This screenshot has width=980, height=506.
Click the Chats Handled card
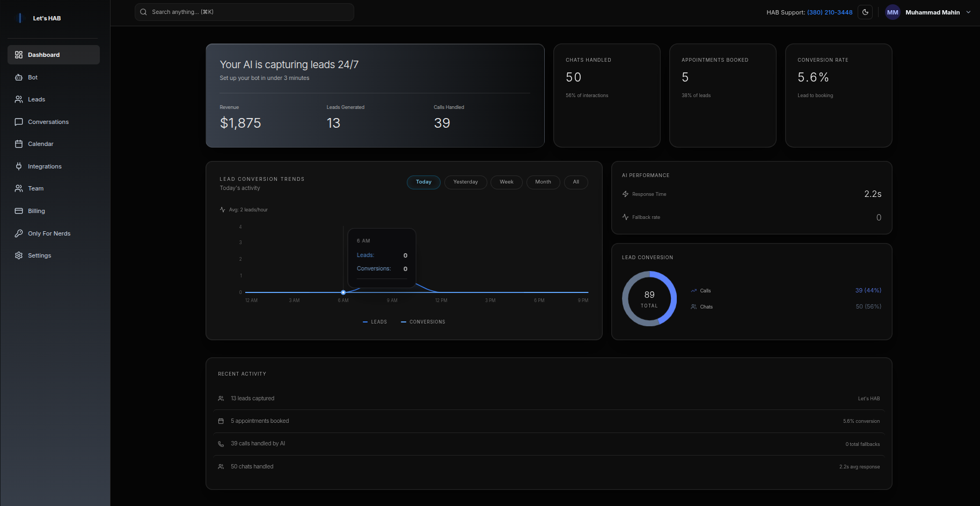click(607, 96)
